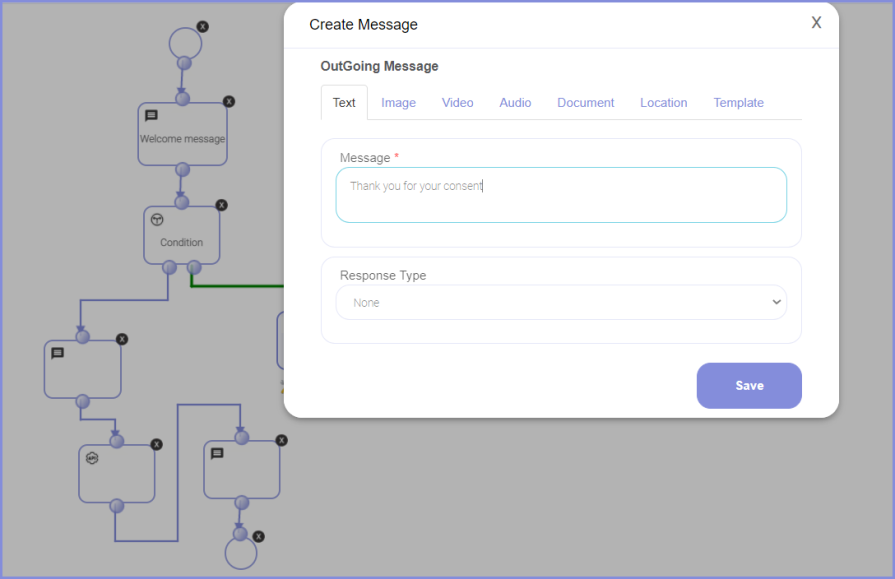Switch to the Video tab
This screenshot has height=579, width=895.
pyautogui.click(x=458, y=103)
